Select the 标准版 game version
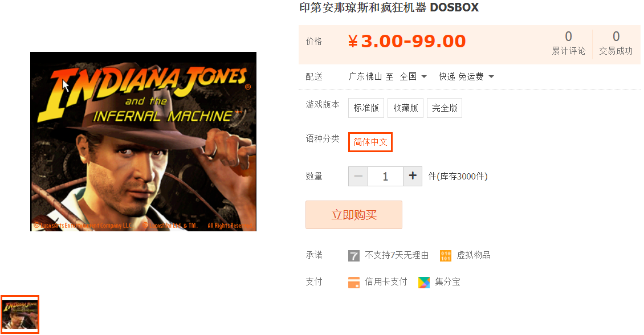The width and height of the screenshot is (644, 335). coord(366,108)
